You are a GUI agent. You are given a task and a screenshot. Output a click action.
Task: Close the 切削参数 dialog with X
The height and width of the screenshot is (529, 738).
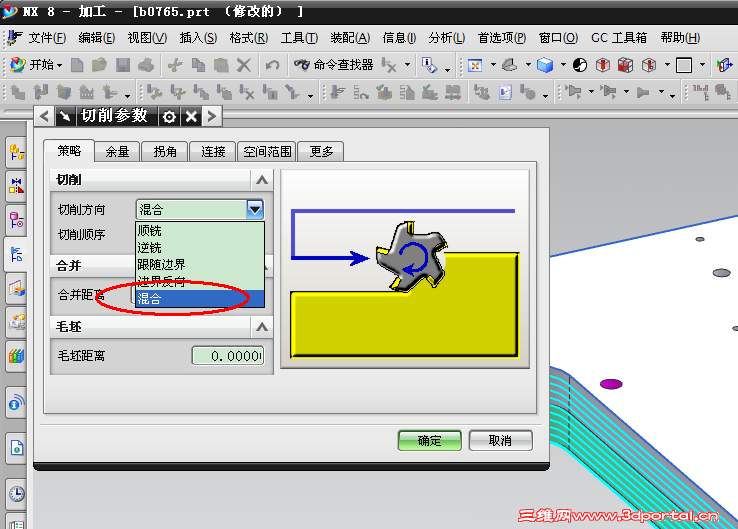point(191,116)
